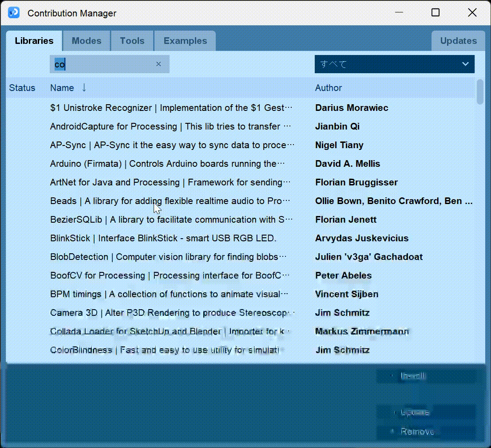This screenshot has width=491, height=448.
Task: Switch to the Libraries tab
Action: (x=34, y=41)
